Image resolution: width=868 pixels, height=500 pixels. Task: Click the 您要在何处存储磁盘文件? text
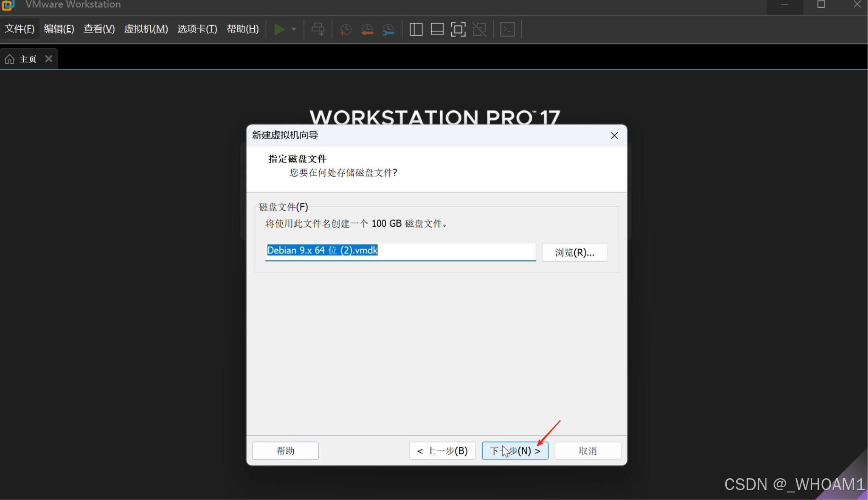click(x=344, y=173)
